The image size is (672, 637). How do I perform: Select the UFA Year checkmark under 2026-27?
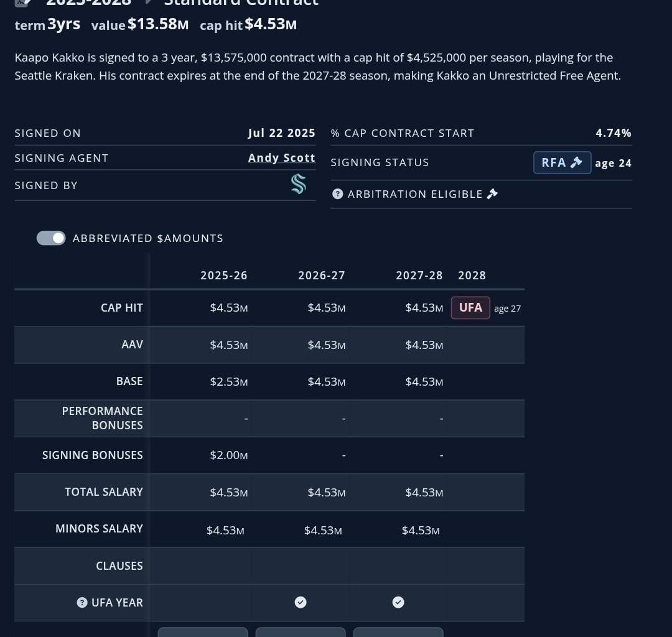[x=301, y=602]
